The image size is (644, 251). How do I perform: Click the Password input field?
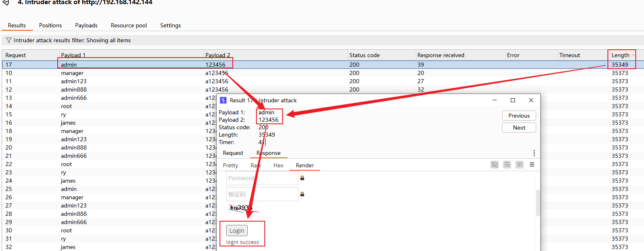[262, 178]
